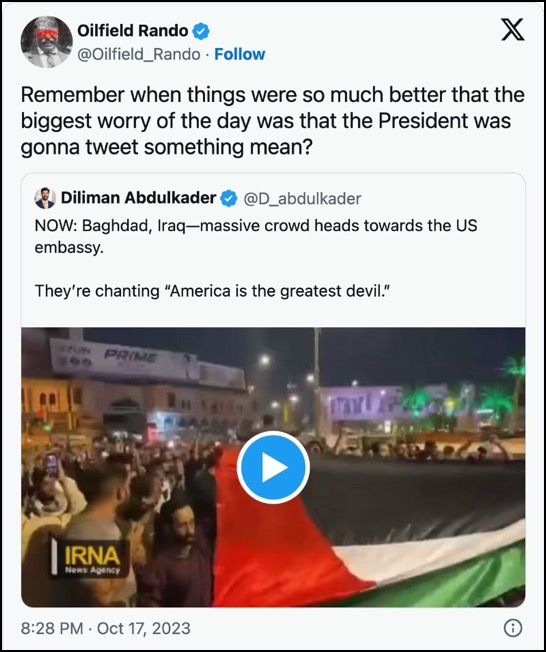Click the main tweet text about the President
546x652 pixels.
tap(273, 121)
